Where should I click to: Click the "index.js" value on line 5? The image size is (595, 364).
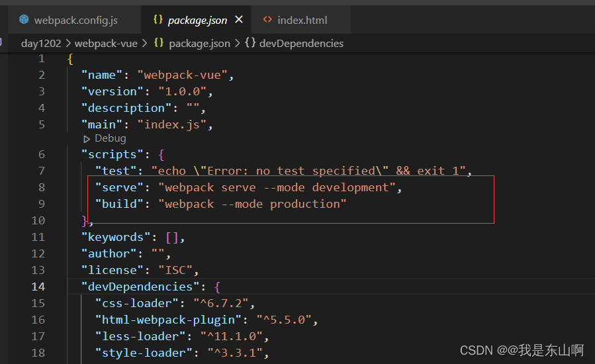pyautogui.click(x=171, y=125)
